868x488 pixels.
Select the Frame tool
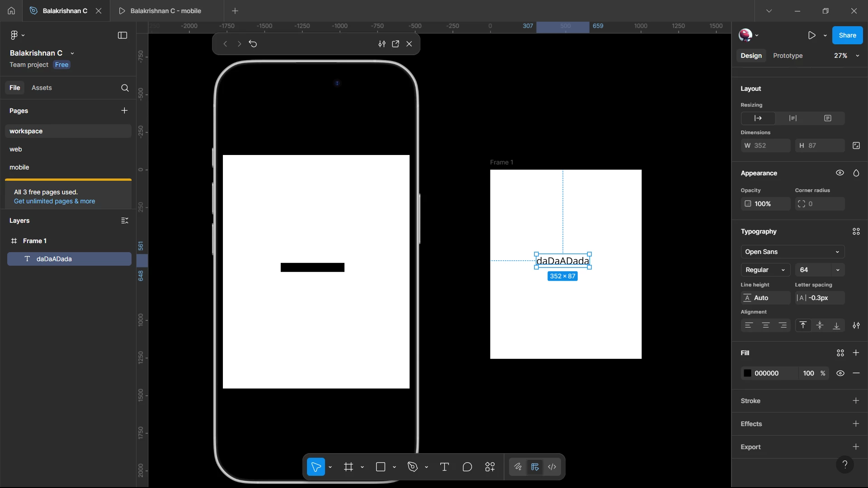click(x=348, y=467)
